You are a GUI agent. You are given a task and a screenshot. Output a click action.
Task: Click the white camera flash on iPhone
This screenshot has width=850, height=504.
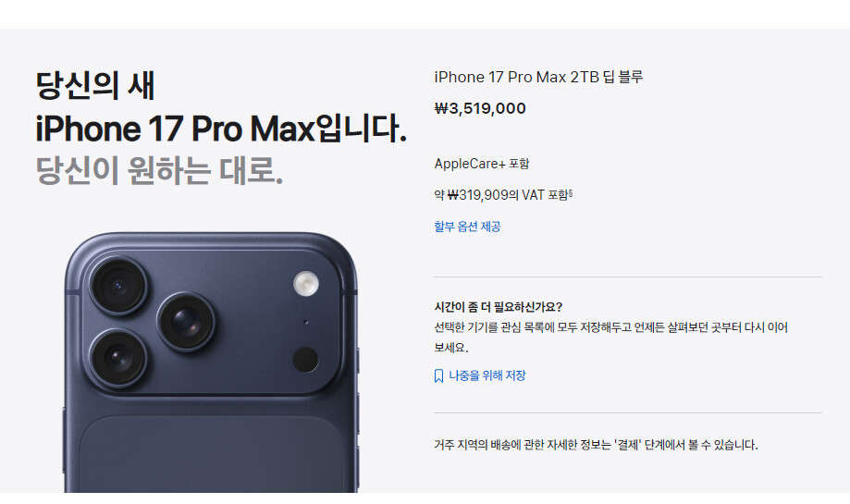point(306,283)
